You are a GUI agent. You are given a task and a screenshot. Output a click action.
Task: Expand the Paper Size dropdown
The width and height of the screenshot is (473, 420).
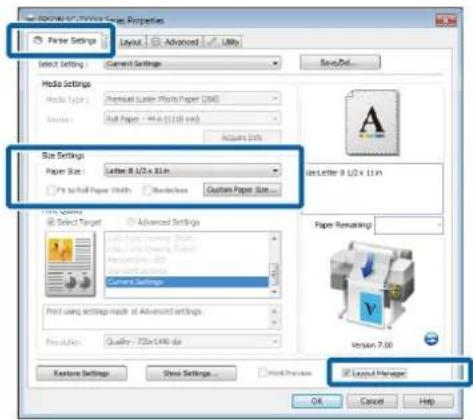[x=192, y=171]
